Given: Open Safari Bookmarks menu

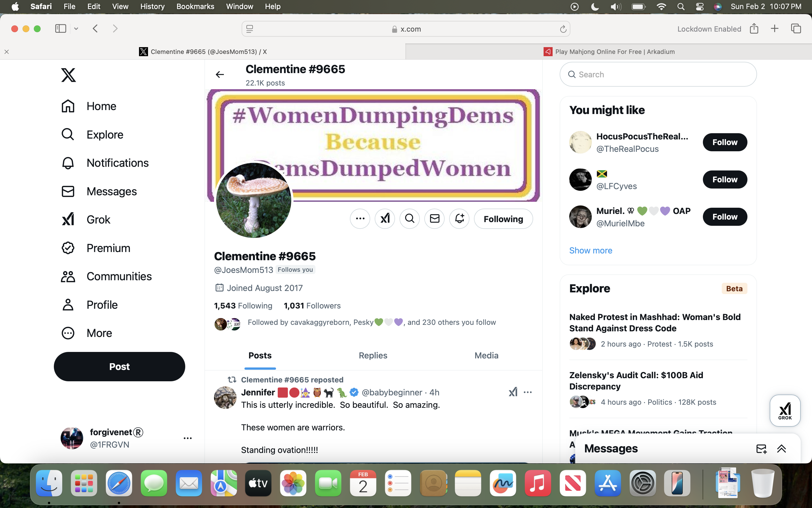Looking at the screenshot, I should pos(195,7).
